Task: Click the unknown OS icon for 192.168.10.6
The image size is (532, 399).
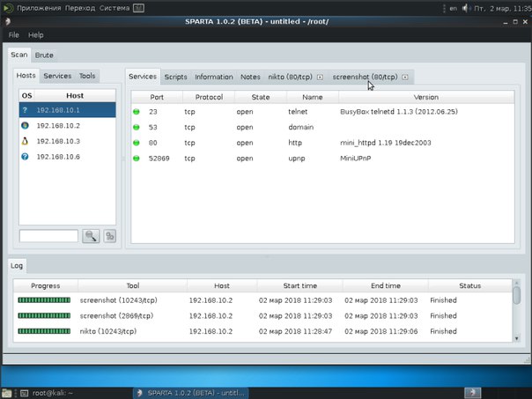Action: pos(26,157)
